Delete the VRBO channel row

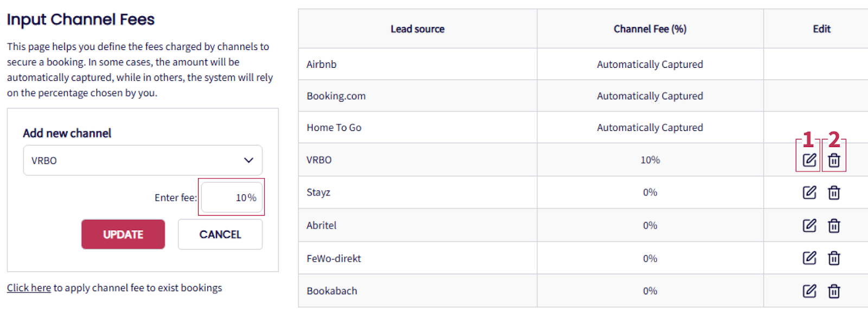pyautogui.click(x=834, y=160)
